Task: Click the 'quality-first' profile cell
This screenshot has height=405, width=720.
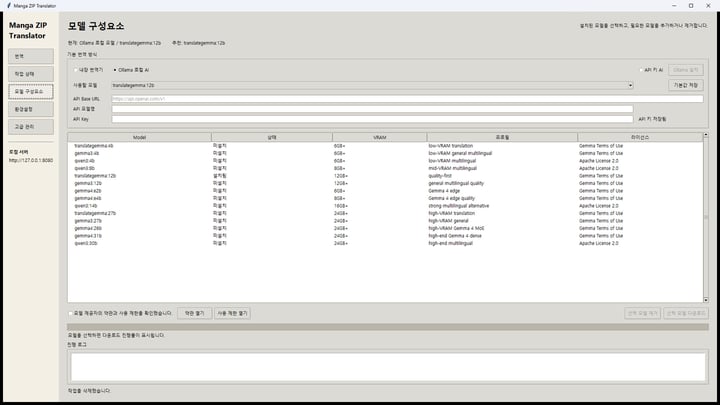Action: pos(440,176)
